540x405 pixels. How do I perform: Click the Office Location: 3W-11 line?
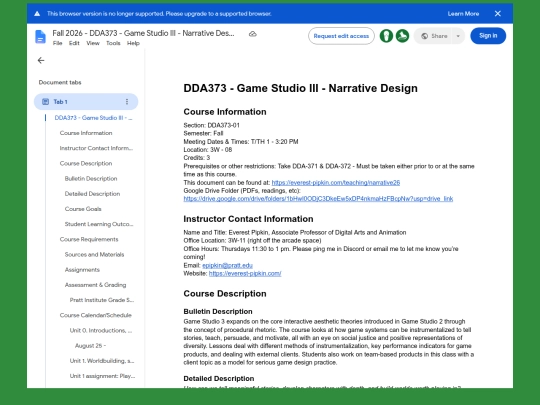(x=252, y=240)
